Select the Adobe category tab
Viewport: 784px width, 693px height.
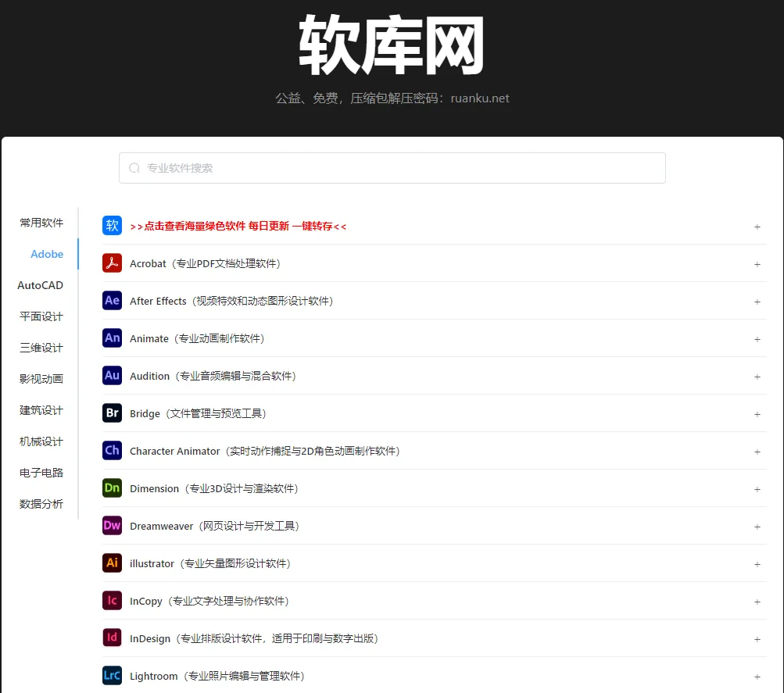[47, 254]
